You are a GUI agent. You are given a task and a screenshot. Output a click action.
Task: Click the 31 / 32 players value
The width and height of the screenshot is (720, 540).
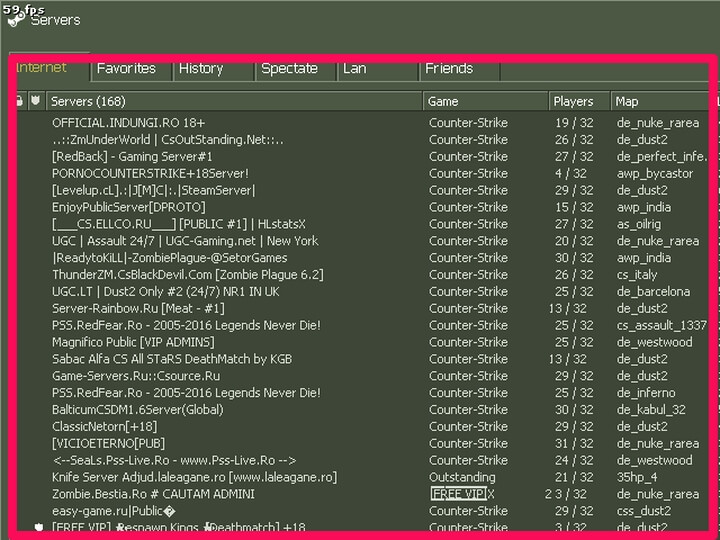[574, 444]
